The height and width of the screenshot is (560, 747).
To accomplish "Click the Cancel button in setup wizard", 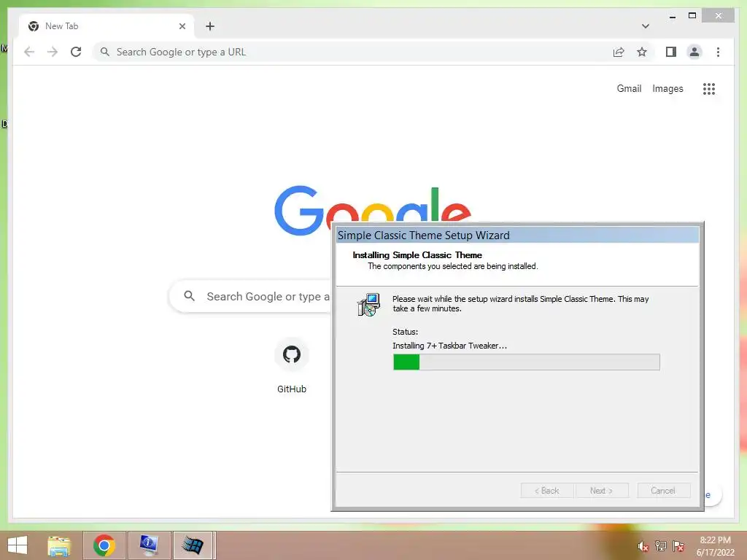I will point(663,491).
